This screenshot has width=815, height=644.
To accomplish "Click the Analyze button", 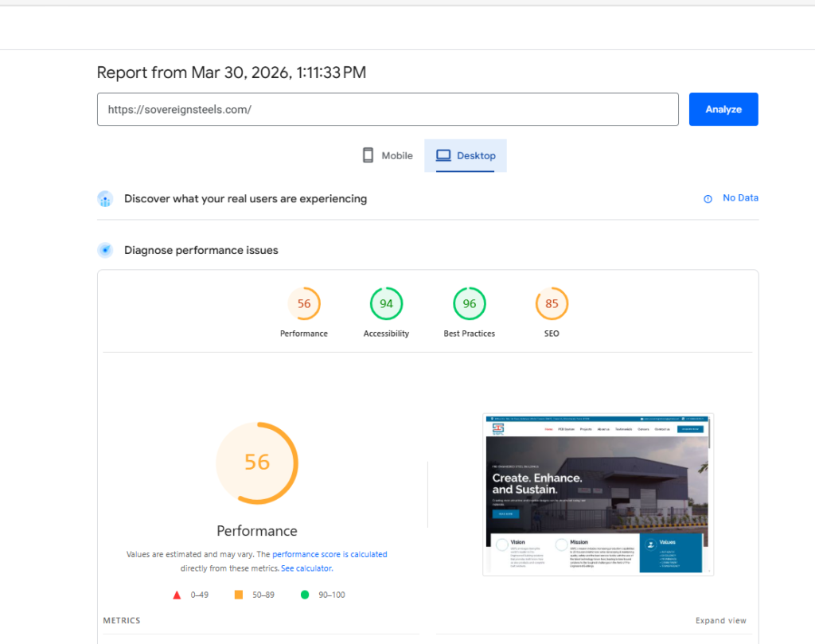I will (x=723, y=109).
